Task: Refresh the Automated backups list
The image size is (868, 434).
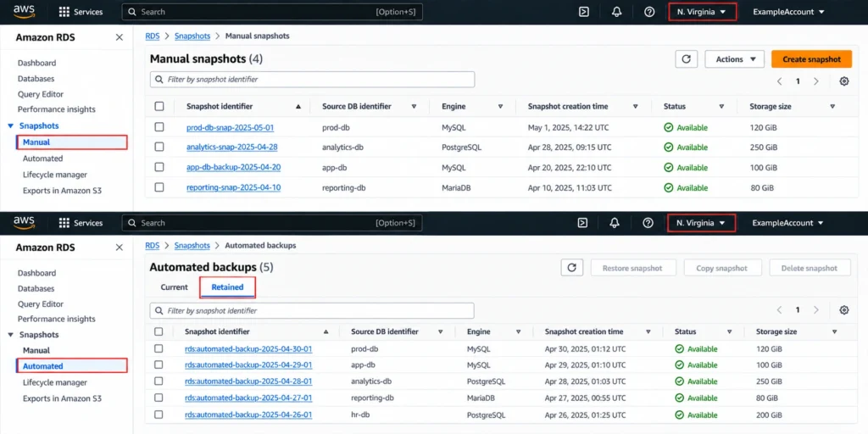Action: [x=572, y=268]
